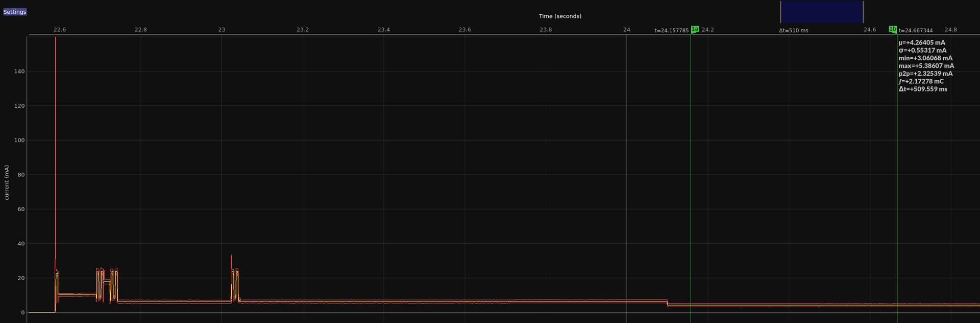980x323 pixels.
Task: Click the 60 tick on the current axis
Action: [21, 209]
